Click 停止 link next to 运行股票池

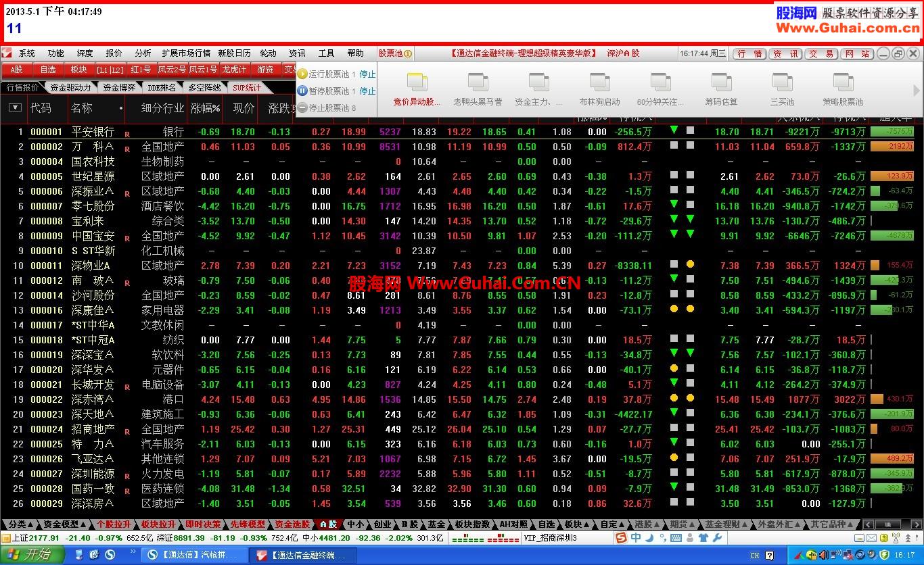click(367, 74)
